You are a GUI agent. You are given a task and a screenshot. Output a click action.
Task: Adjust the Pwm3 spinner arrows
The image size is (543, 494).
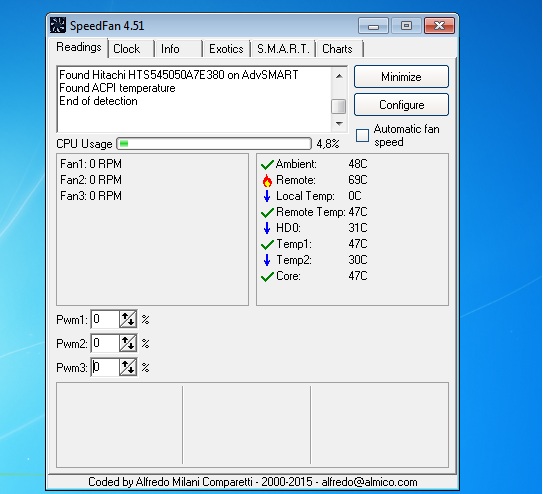coord(128,367)
